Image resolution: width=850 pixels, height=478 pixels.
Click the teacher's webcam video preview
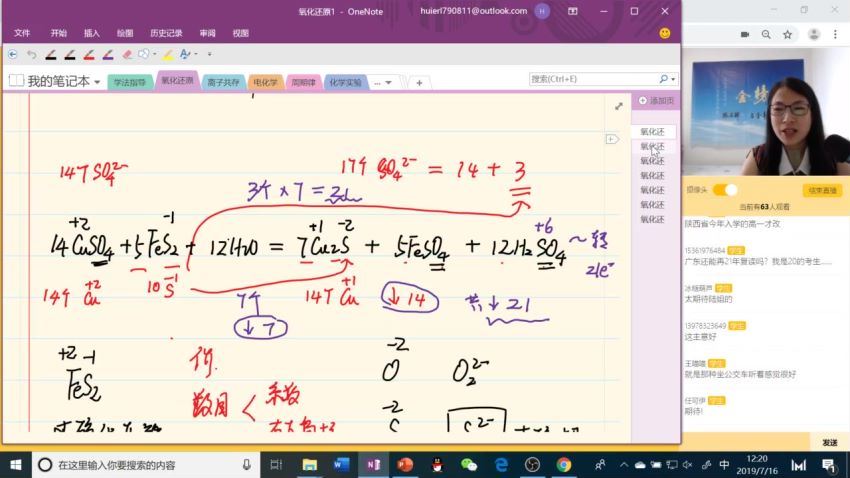[x=765, y=112]
